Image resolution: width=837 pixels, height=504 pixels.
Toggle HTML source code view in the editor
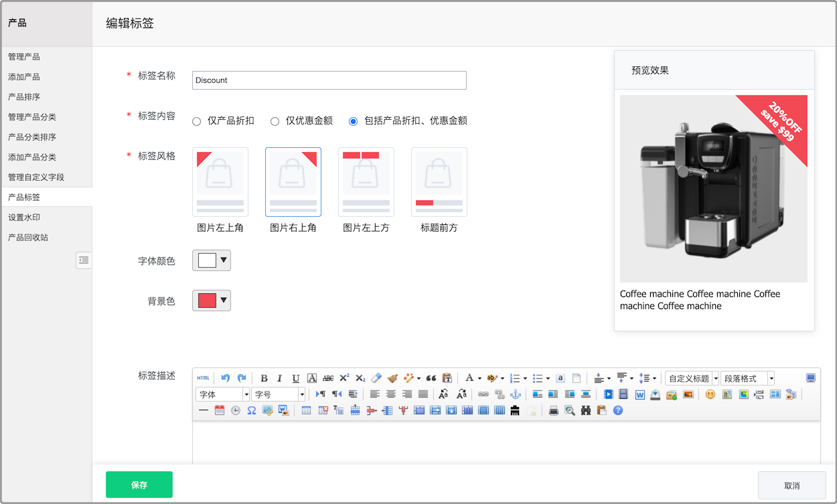[x=203, y=378]
